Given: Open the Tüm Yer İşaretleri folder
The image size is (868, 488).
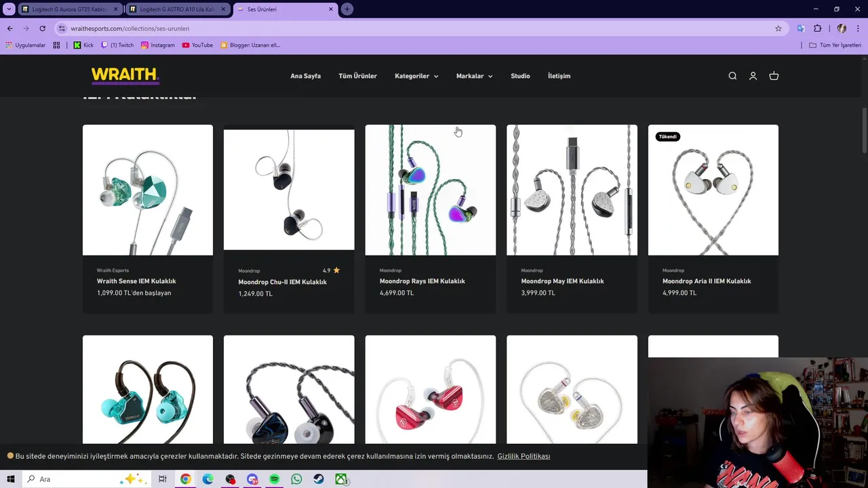Looking at the screenshot, I should (x=835, y=45).
